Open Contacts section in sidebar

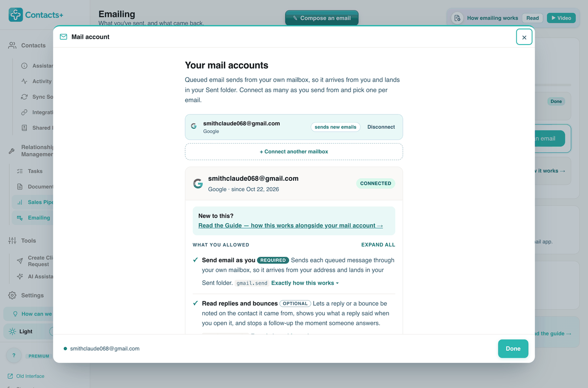click(x=33, y=46)
